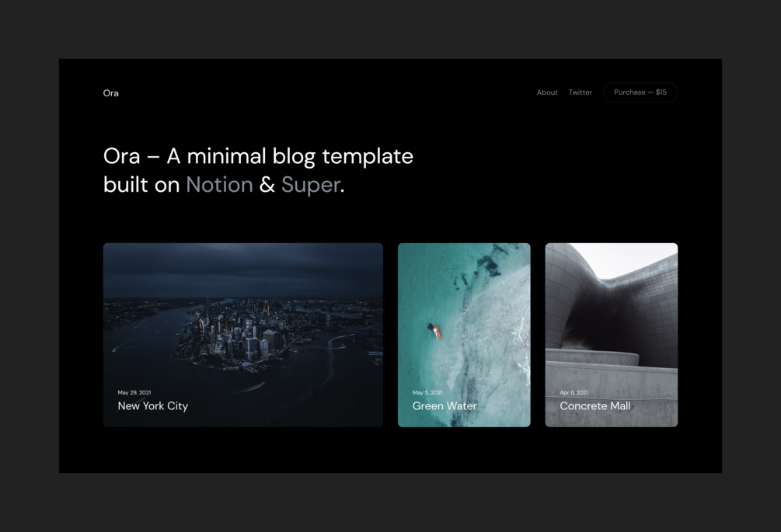Click the Ora site logo
The image size is (781, 532).
[110, 93]
